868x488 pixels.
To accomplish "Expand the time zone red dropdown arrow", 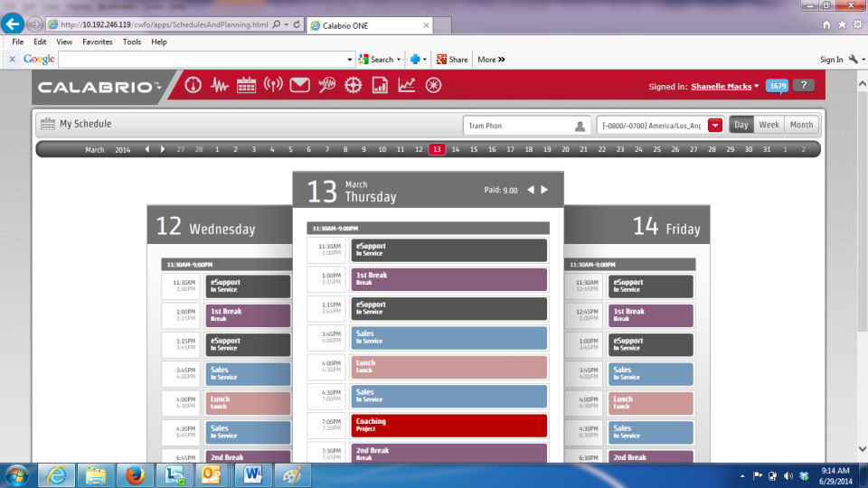I will click(x=715, y=126).
